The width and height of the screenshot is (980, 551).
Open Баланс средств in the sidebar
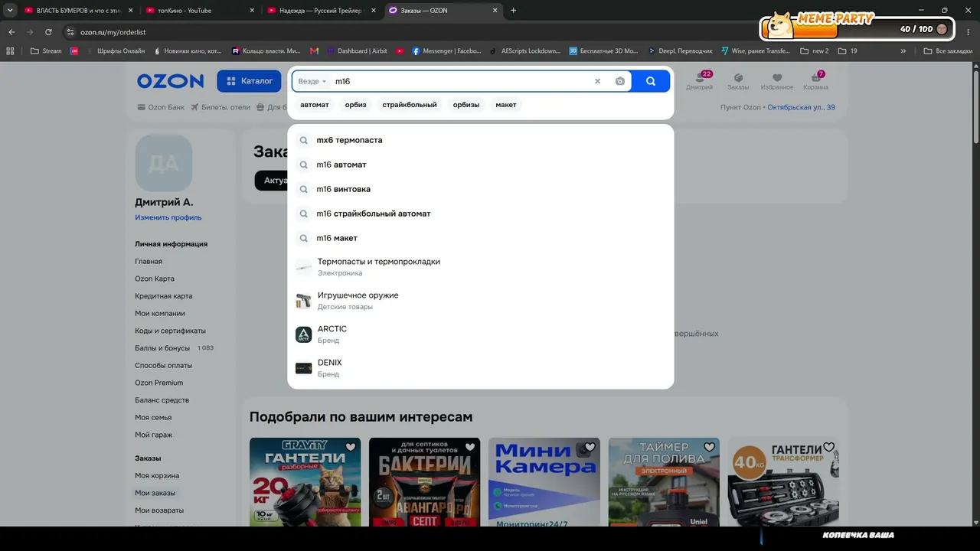(162, 400)
